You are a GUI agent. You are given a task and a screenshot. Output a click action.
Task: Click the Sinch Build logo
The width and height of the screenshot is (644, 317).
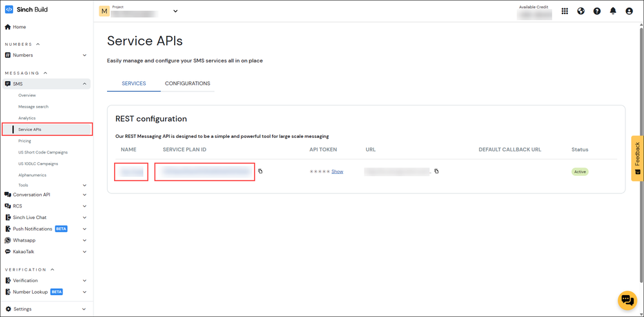pyautogui.click(x=27, y=10)
